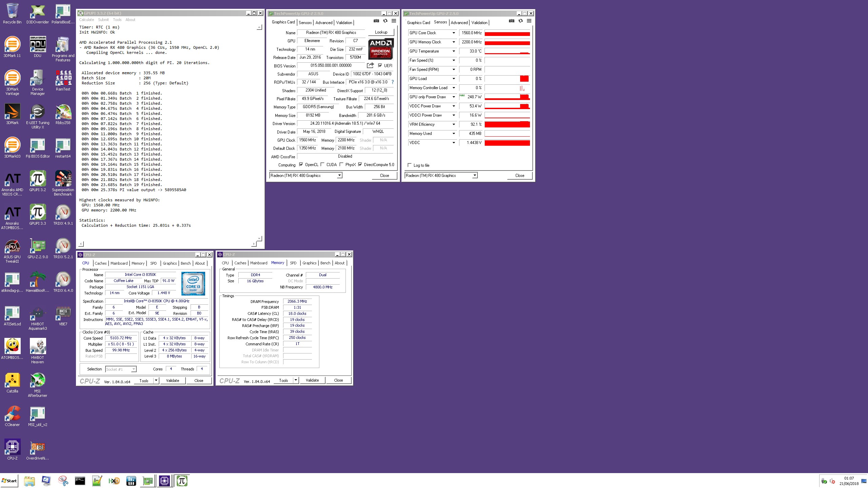Refresh GPU-Z Graphics Card window data
Image resolution: width=868 pixels, height=488 pixels.
[x=385, y=21]
